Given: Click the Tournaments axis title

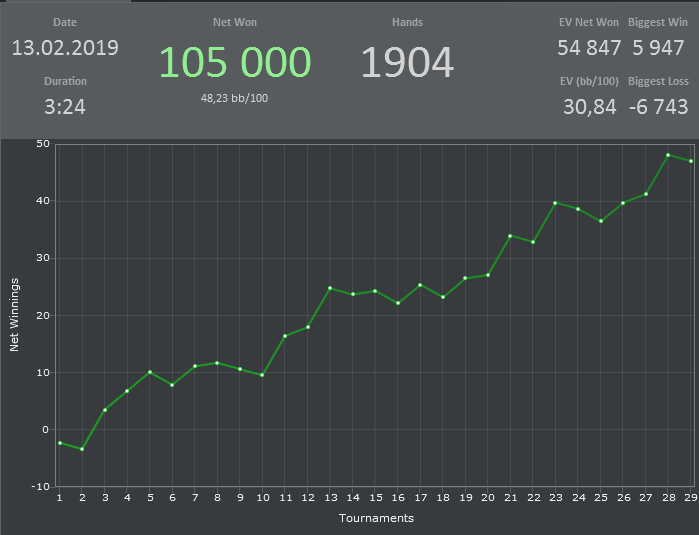Looking at the screenshot, I should (376, 518).
